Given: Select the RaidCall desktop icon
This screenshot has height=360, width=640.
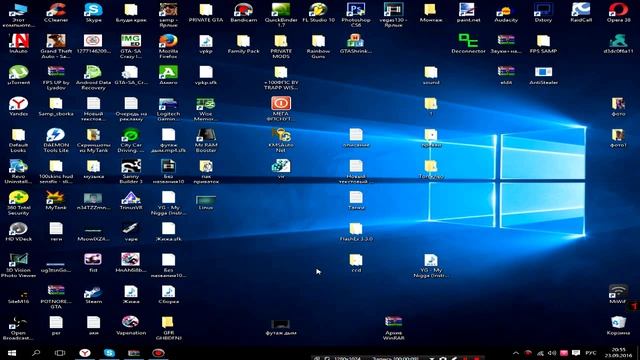Looking at the screenshot, I should (581, 12).
